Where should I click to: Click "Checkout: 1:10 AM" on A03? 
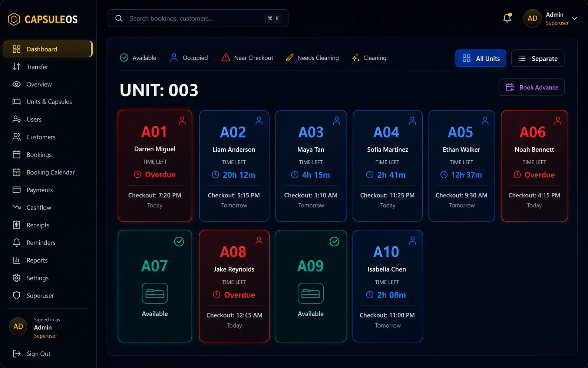[x=311, y=195]
